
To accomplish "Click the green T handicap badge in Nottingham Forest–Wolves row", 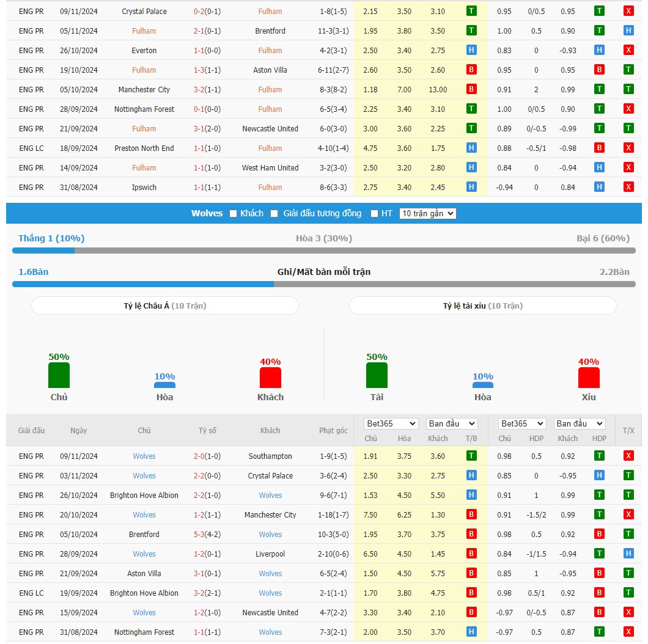I will click(599, 632).
